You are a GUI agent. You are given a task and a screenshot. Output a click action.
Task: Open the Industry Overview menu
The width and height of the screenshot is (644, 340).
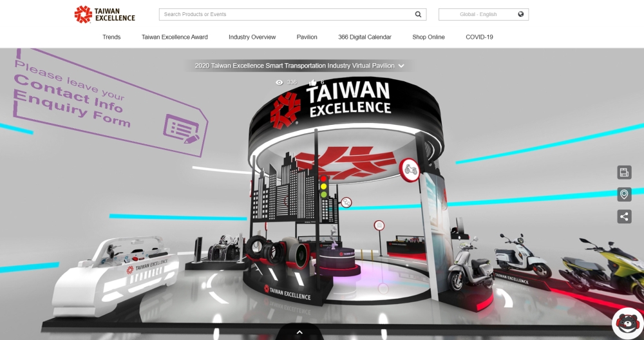coord(252,37)
